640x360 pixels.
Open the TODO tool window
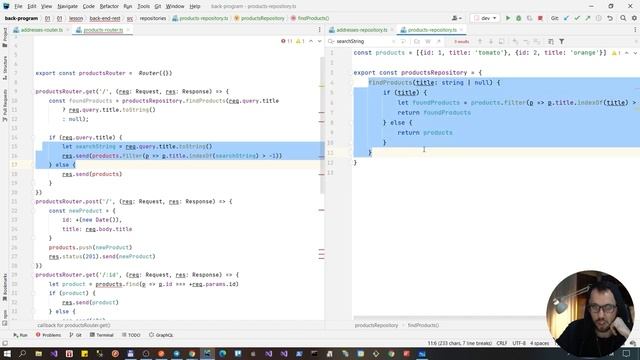coord(131,335)
